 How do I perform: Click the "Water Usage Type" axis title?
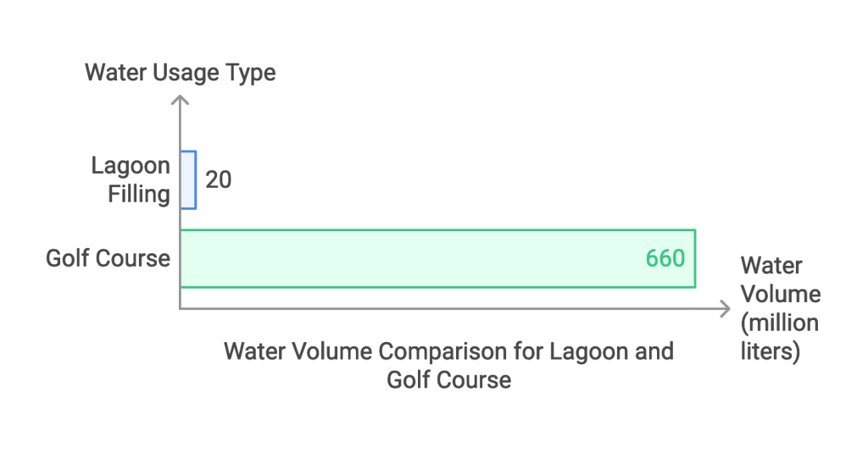coord(180,72)
